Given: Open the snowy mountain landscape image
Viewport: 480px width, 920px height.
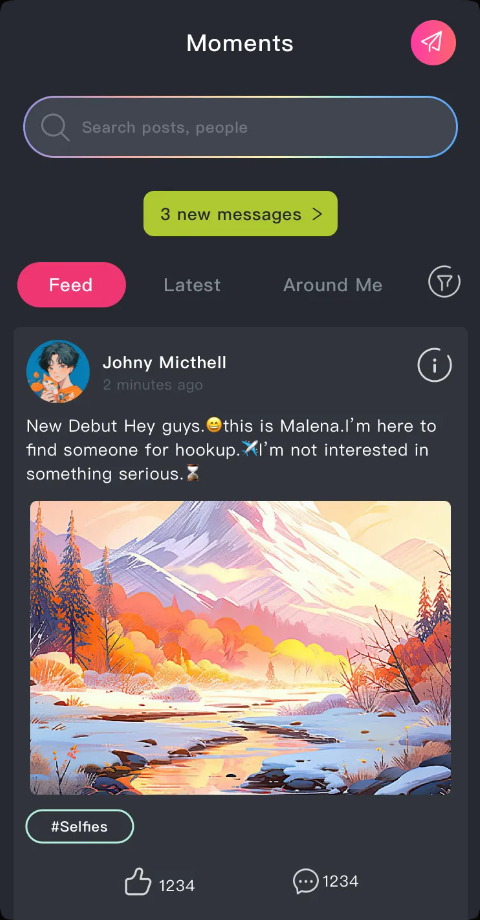Looking at the screenshot, I should 241,648.
